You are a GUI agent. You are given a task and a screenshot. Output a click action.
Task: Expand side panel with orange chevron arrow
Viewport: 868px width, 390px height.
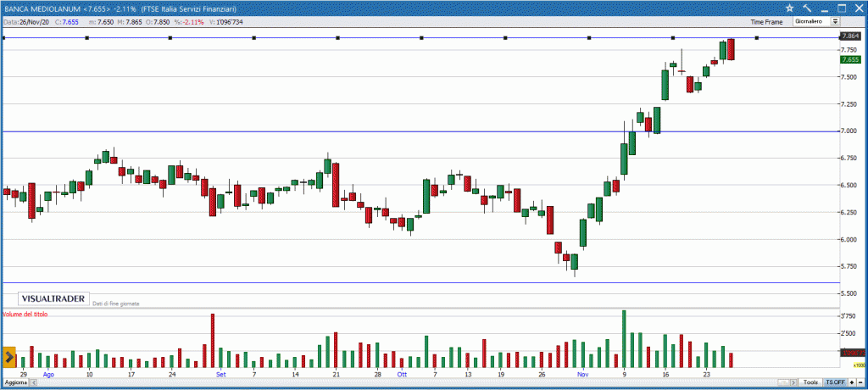click(9, 358)
